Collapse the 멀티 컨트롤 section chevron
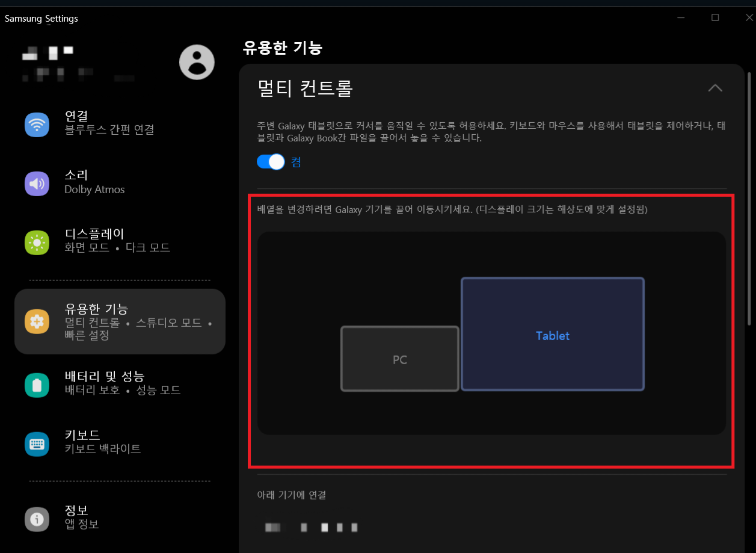756x553 pixels. [x=715, y=88]
